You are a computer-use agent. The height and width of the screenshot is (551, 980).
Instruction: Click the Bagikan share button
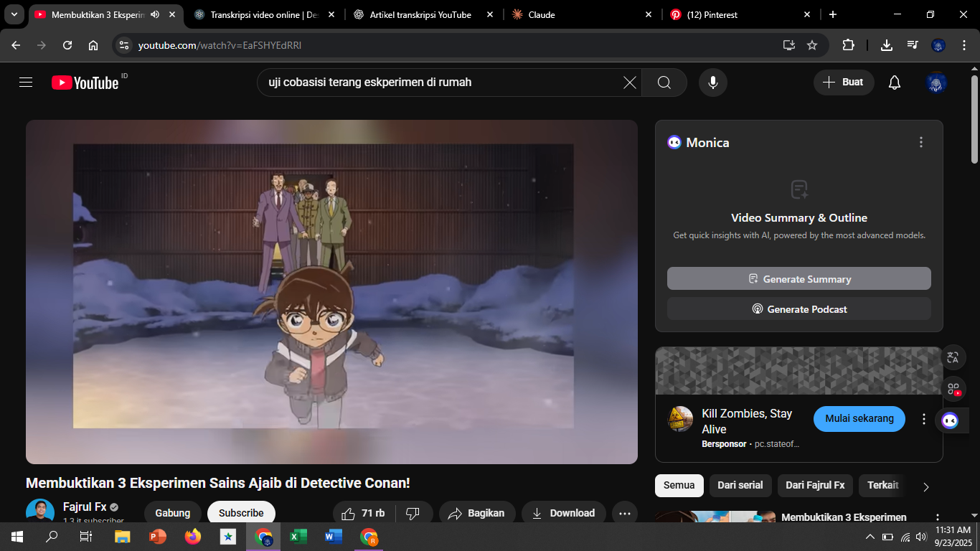click(477, 513)
